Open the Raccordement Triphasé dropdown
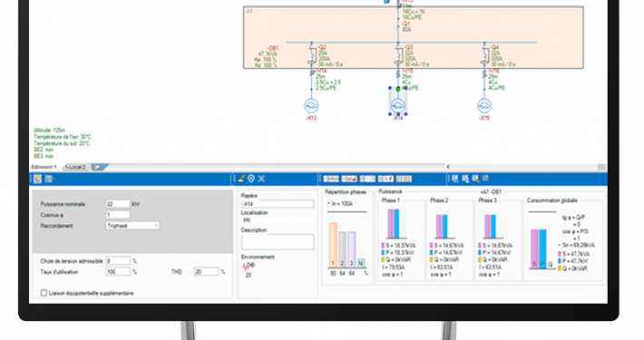This screenshot has width=644, height=340. coord(132,226)
